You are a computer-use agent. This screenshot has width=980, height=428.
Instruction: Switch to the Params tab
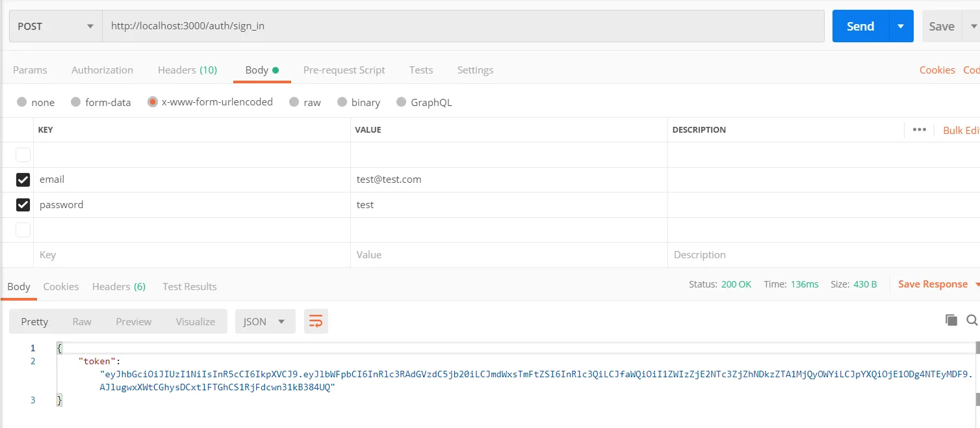click(x=30, y=70)
